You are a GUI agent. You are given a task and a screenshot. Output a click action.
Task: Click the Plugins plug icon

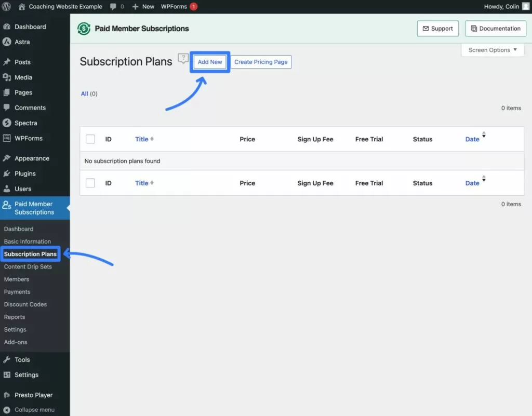click(x=7, y=173)
